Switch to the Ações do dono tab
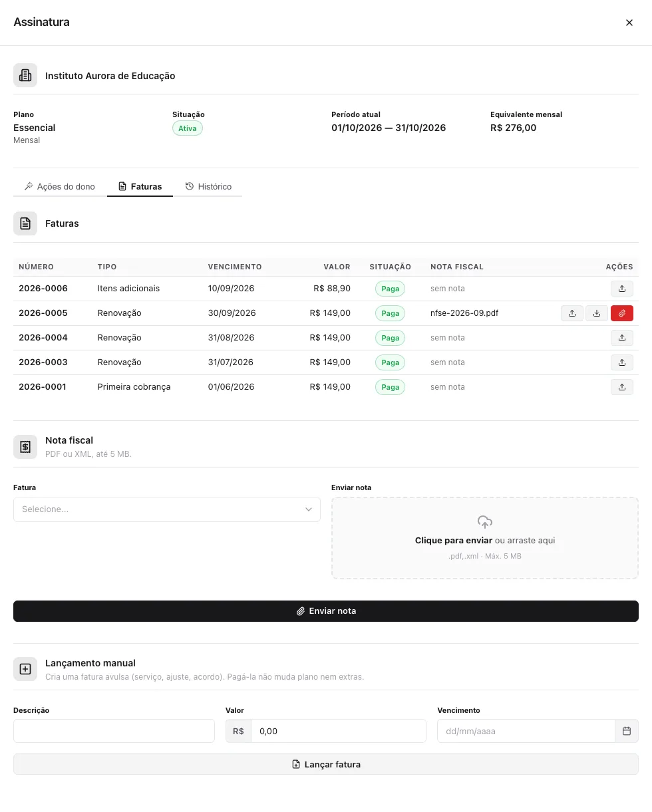The image size is (652, 812). pyautogui.click(x=60, y=187)
